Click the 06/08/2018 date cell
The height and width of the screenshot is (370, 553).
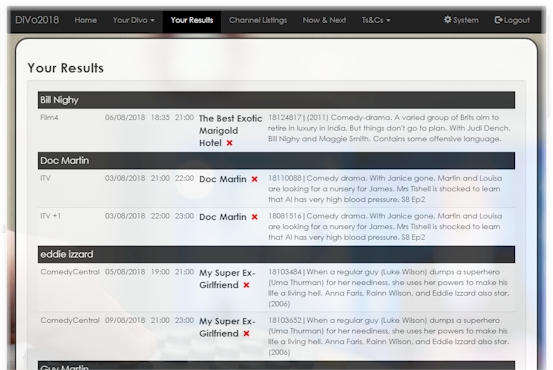click(x=125, y=118)
